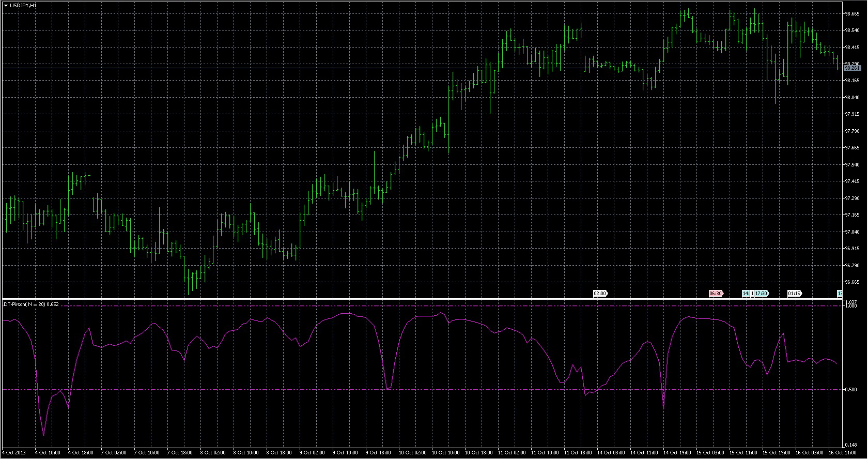Click the 0.500 level on indicator scale
Image resolution: width=868 pixels, height=459 pixels.
(x=851, y=390)
